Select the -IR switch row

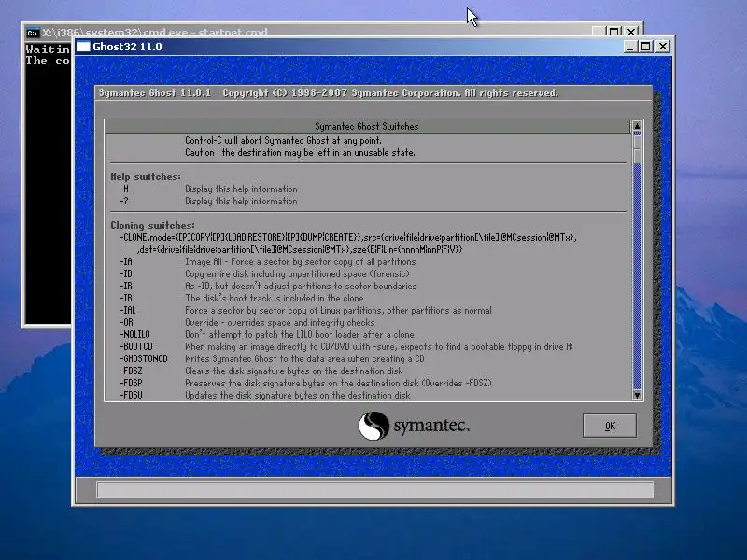point(268,287)
